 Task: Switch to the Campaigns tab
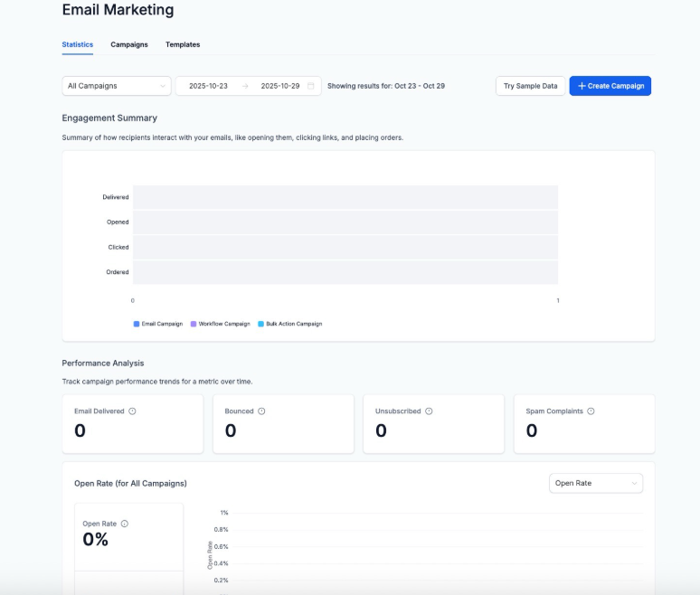(x=129, y=44)
